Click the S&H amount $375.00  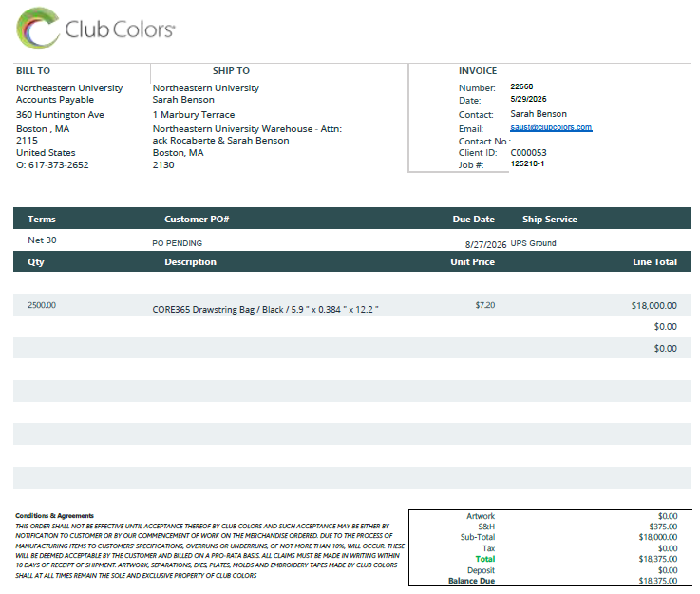(x=663, y=527)
